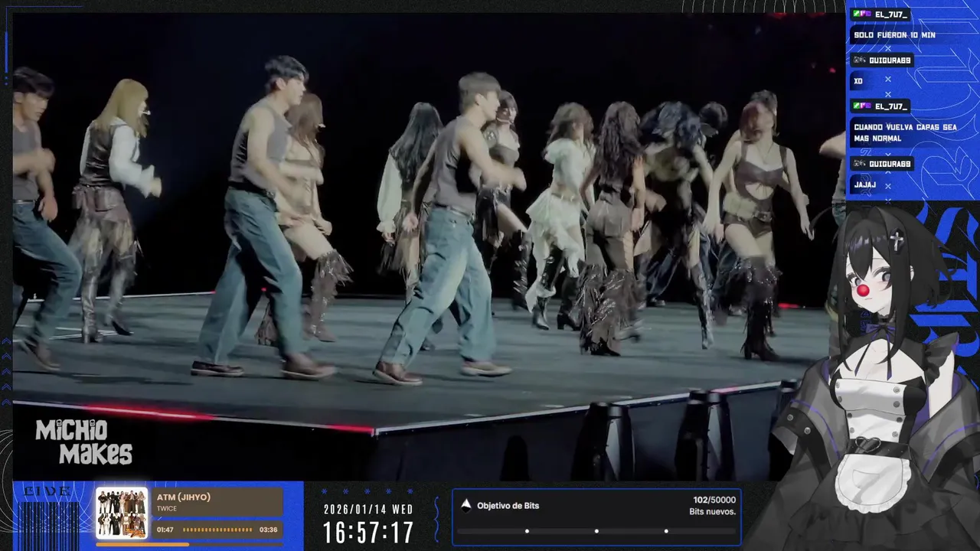The width and height of the screenshot is (980, 551).
Task: Click the elapsed time 01:47
Action: [x=165, y=530]
